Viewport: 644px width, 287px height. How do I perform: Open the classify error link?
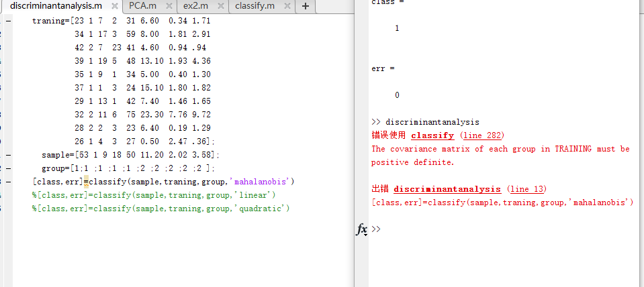coord(432,135)
